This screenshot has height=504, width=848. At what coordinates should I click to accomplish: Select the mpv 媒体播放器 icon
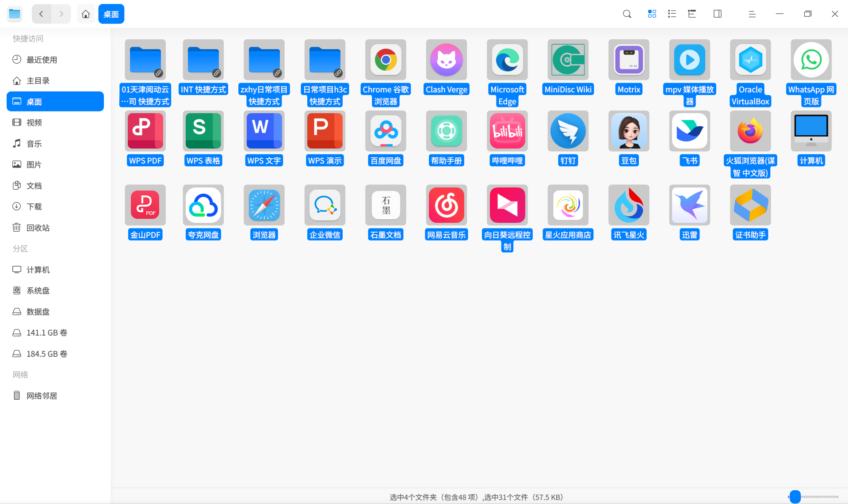coord(690,60)
